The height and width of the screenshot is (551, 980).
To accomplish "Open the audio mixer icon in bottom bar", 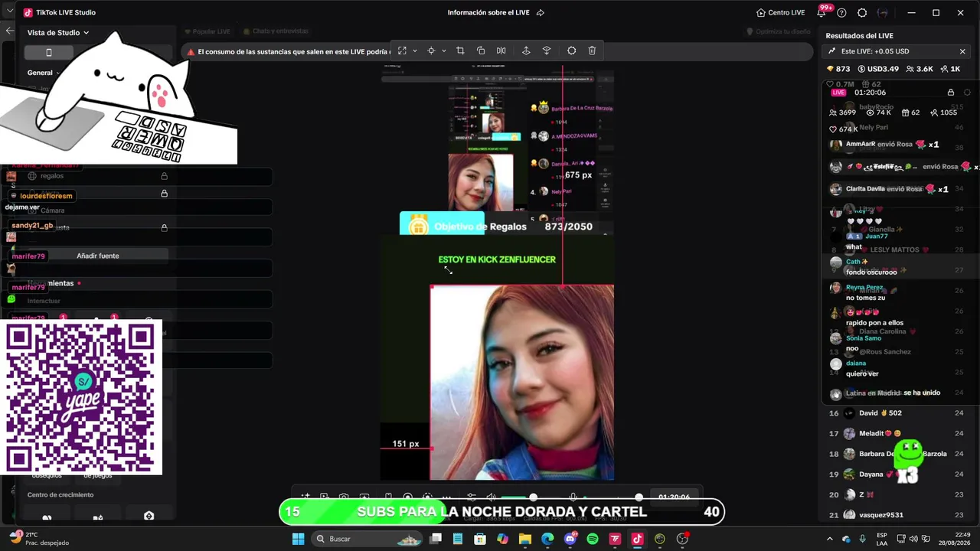I will (471, 497).
